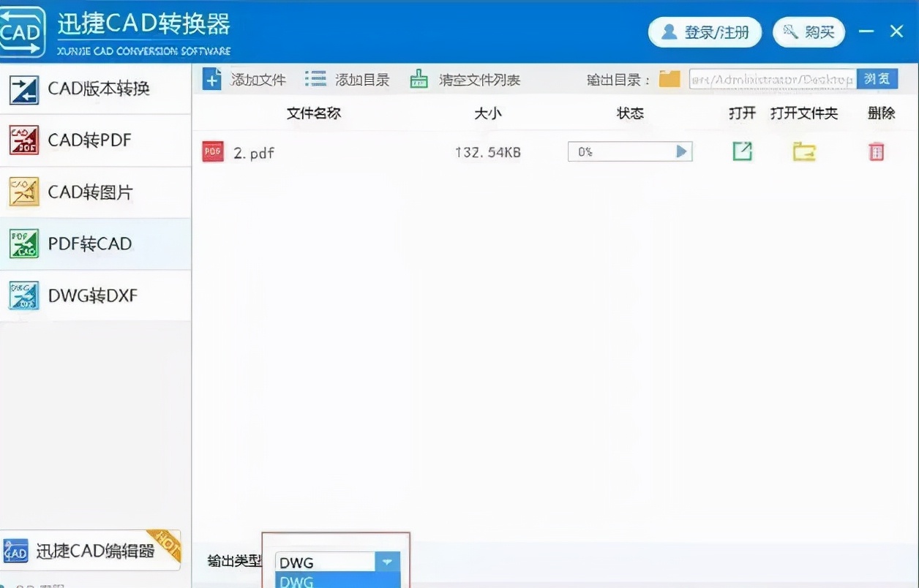Switch to CAD版本转换 mode

click(x=95, y=88)
